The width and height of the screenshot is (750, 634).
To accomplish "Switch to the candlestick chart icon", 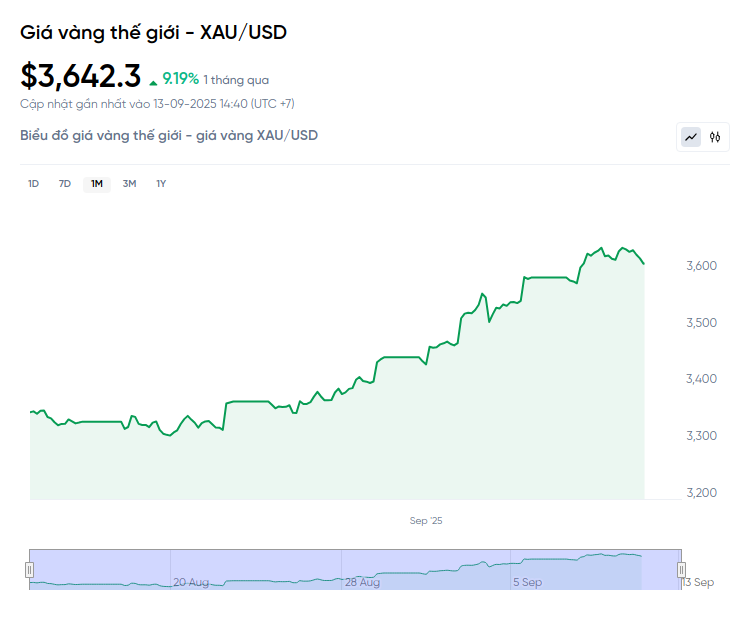I will point(715,137).
